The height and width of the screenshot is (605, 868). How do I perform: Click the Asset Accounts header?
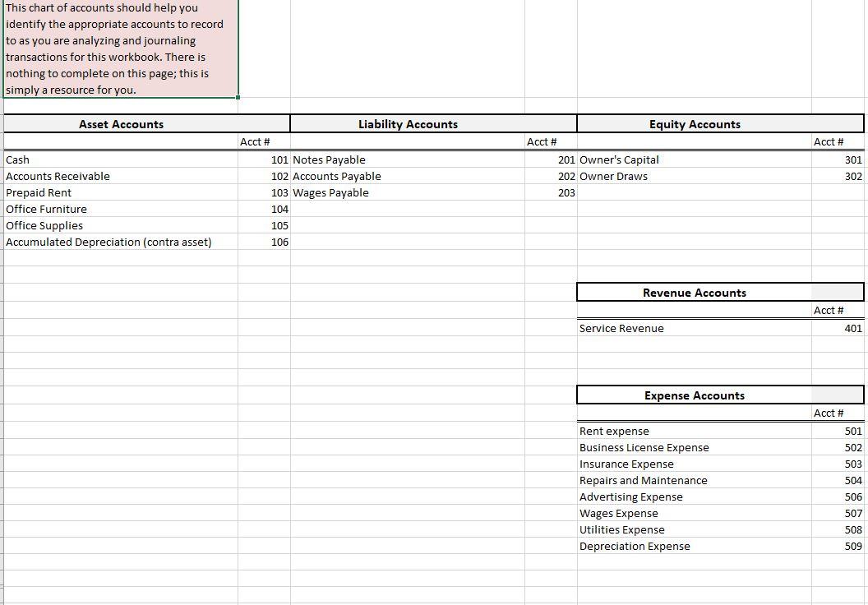pyautogui.click(x=121, y=124)
